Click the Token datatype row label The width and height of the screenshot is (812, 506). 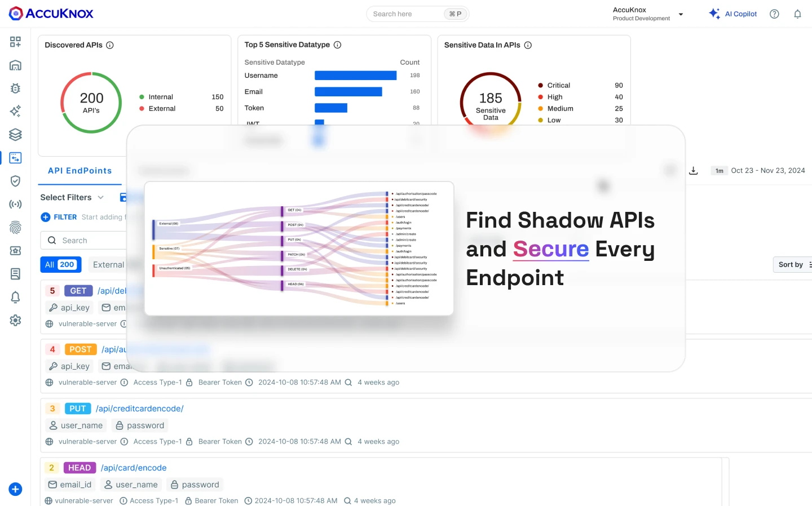(x=254, y=108)
